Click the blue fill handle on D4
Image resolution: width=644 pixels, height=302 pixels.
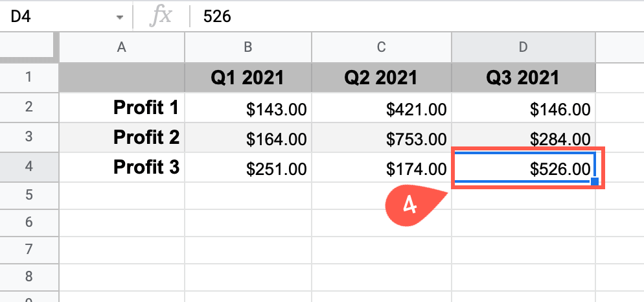(x=595, y=181)
